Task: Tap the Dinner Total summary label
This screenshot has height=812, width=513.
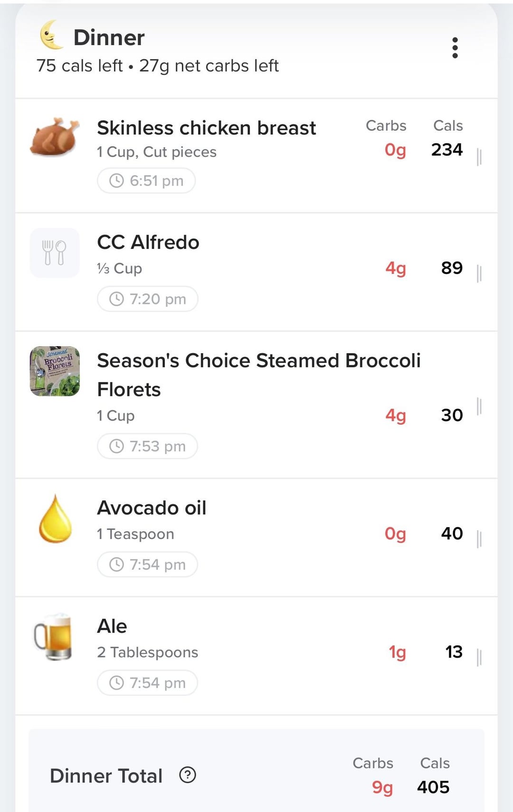Action: (x=106, y=776)
